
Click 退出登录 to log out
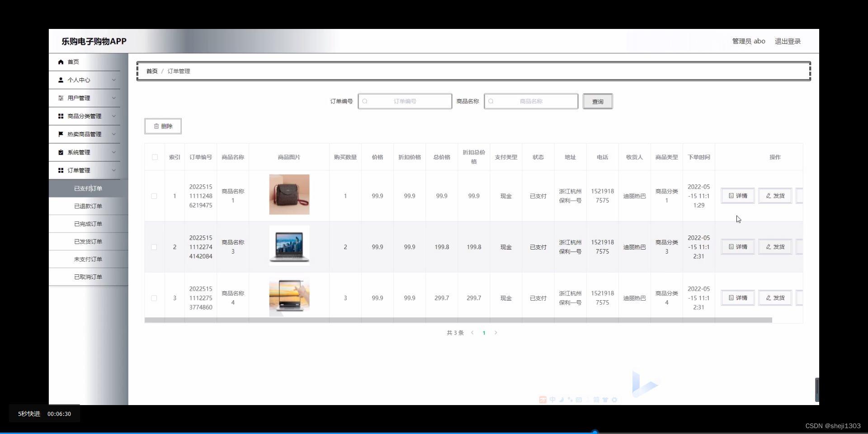tap(788, 41)
